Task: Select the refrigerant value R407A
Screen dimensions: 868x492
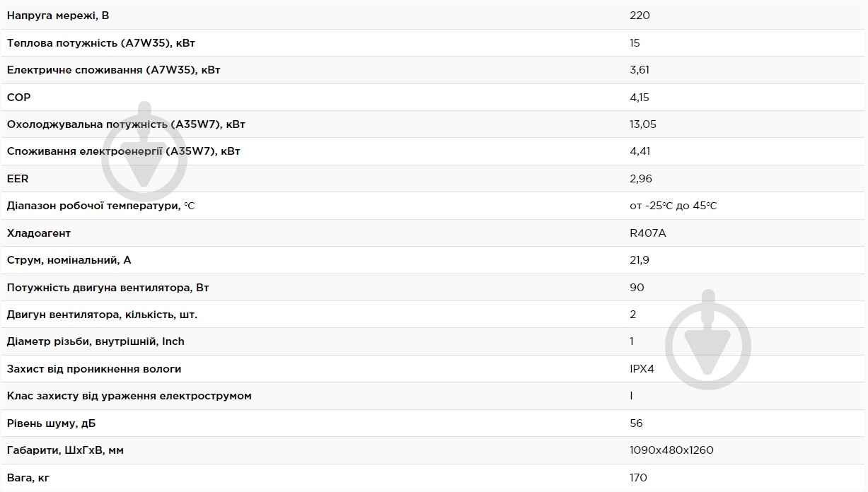Action: pyautogui.click(x=647, y=233)
